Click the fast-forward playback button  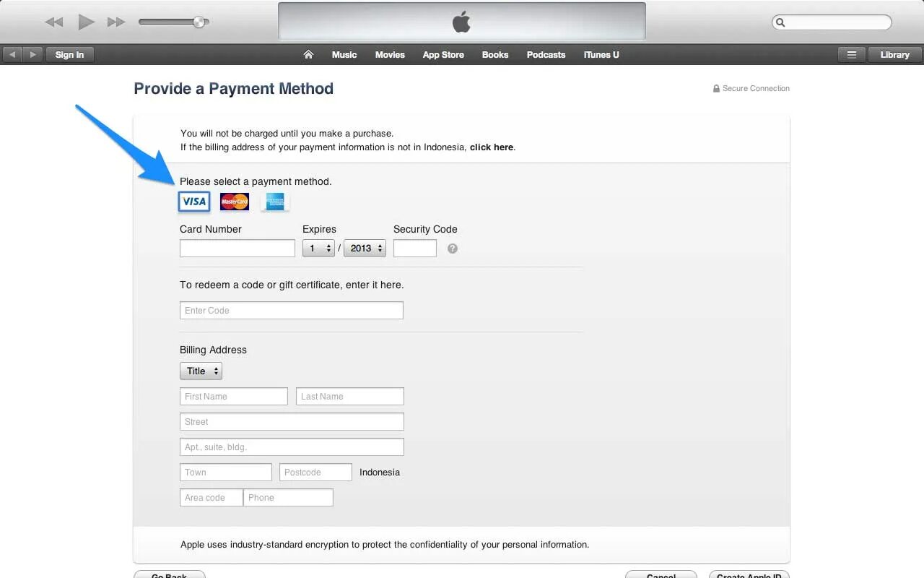click(116, 22)
